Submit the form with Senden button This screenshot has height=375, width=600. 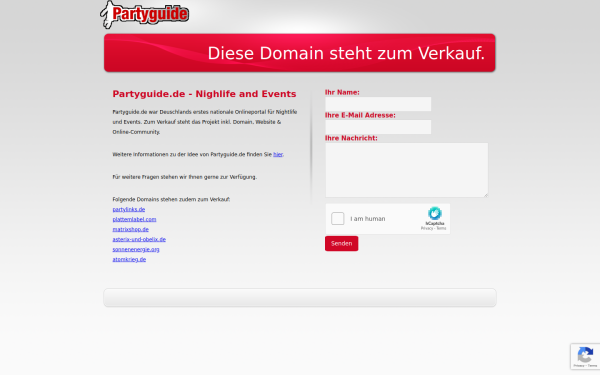tap(341, 243)
